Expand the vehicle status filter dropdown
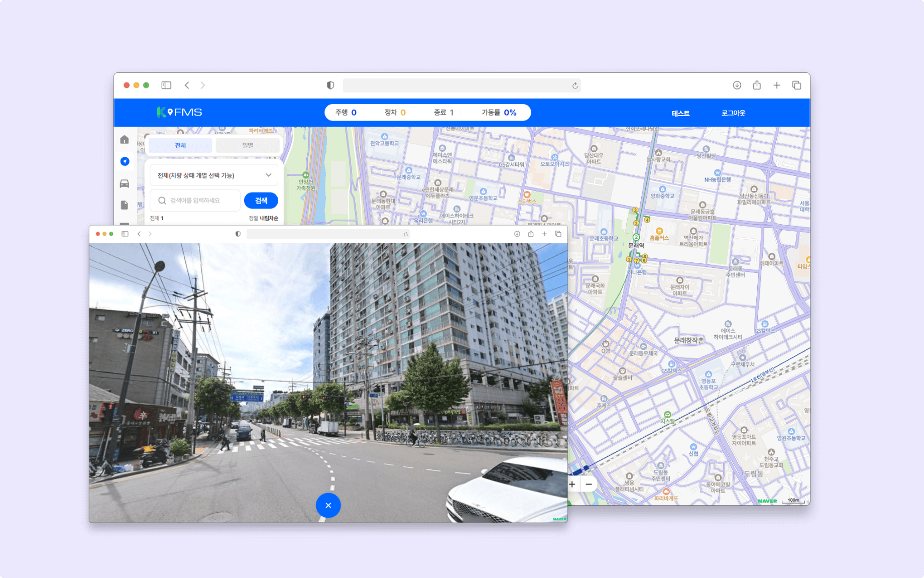The height and width of the screenshot is (578, 924). click(213, 175)
